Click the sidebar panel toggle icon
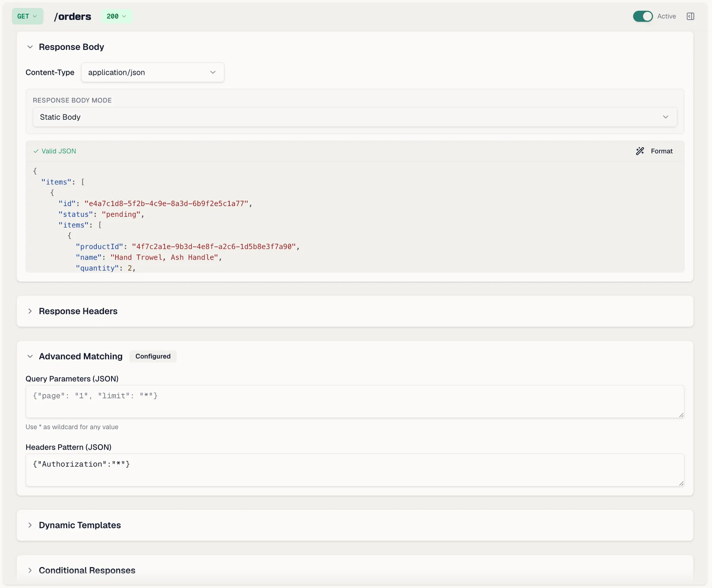The width and height of the screenshot is (712, 588). [x=691, y=16]
